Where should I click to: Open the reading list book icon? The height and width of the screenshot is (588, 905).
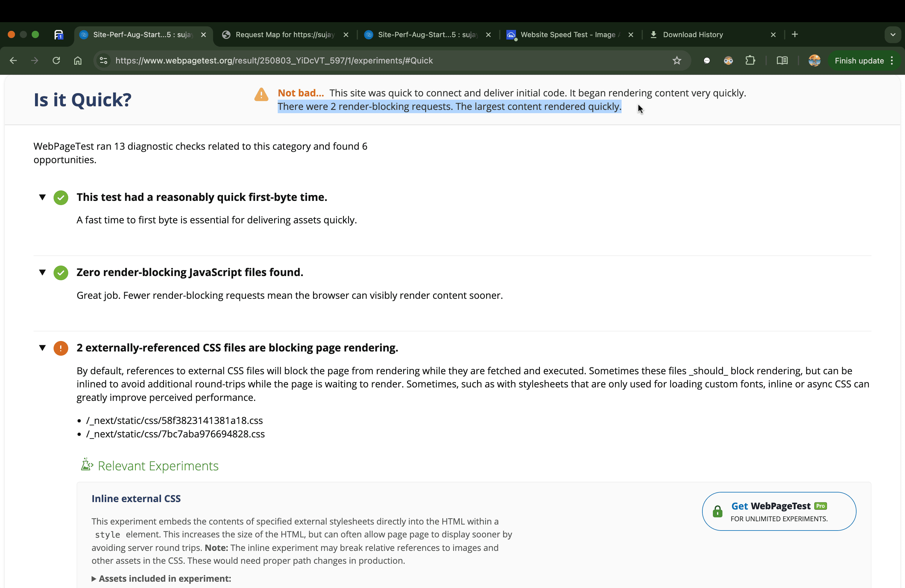(x=783, y=60)
